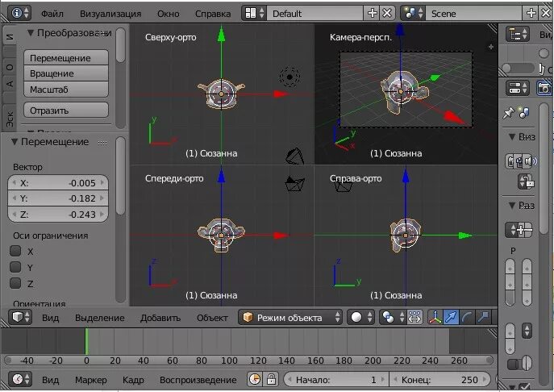Select the camera object in Сверху-орто view
Screen dimensions: 554x392
(294, 156)
